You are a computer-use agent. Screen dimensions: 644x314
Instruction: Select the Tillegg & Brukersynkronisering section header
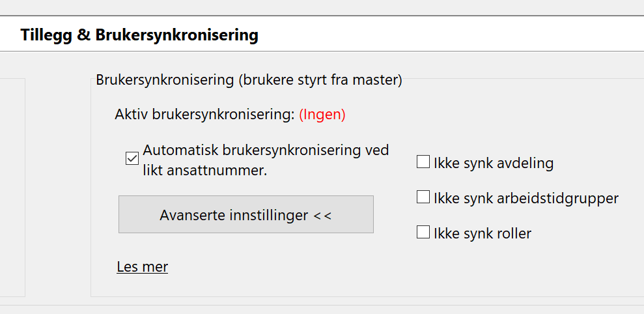tap(139, 35)
